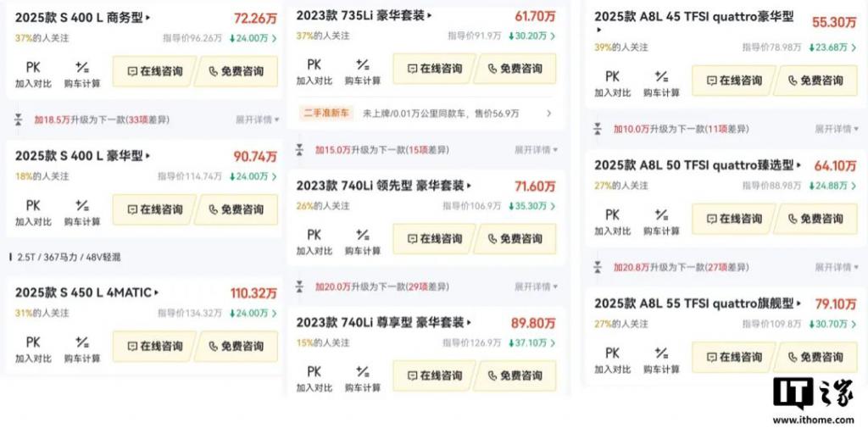Click 在线咨询 for 2025款 S 450 L 4MATIC
This screenshot has height=434, width=868.
(x=154, y=347)
